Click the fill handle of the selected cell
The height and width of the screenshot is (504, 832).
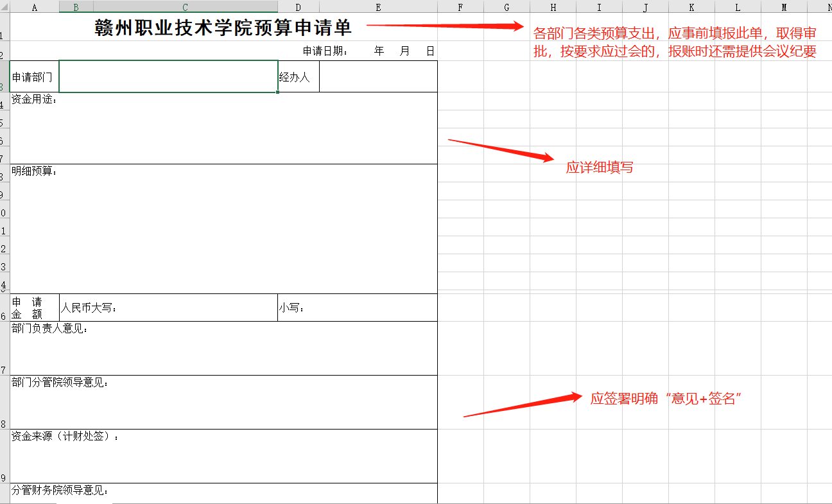pyautogui.click(x=278, y=92)
